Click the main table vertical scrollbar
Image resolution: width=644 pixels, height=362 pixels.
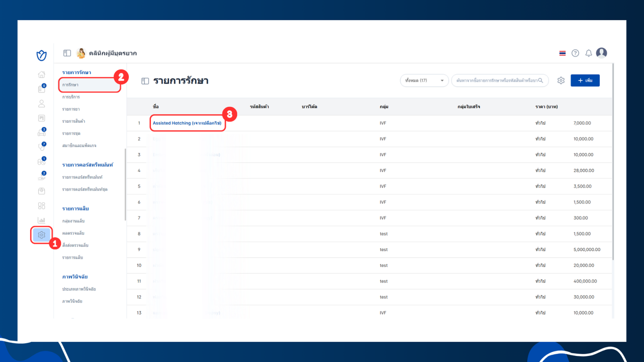pyautogui.click(x=613, y=161)
